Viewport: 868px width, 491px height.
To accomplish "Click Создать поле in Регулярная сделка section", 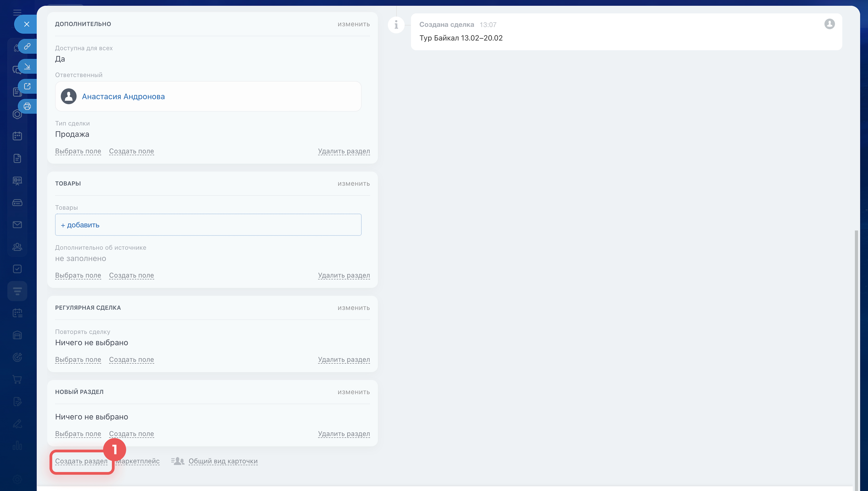I will tap(132, 359).
